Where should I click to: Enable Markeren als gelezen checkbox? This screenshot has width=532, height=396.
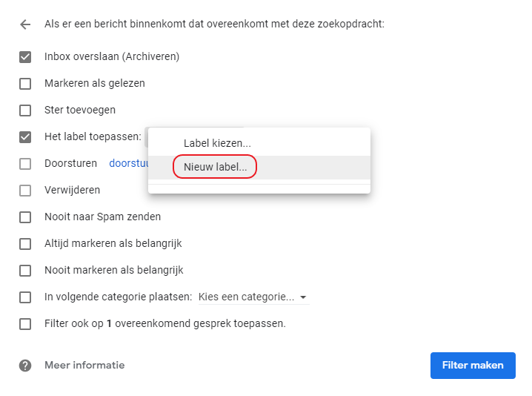coord(25,83)
